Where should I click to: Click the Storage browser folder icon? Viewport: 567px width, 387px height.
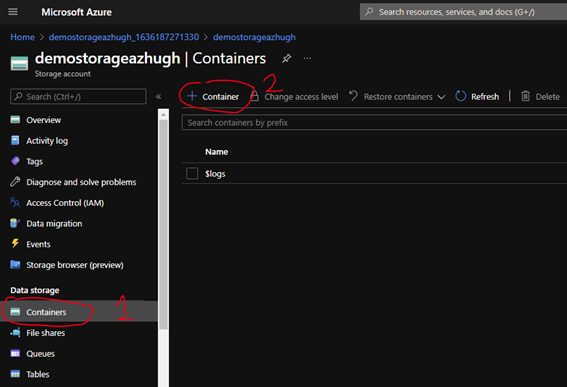[x=15, y=265]
